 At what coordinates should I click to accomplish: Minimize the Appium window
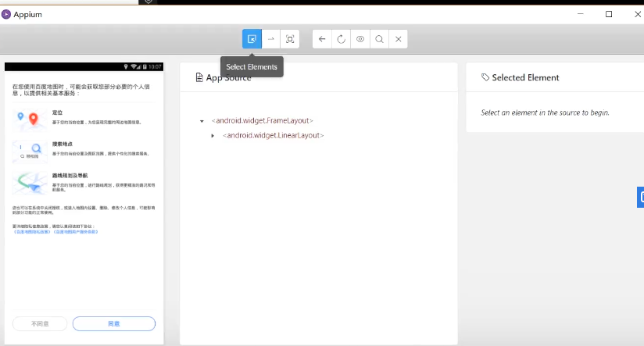coord(581,14)
